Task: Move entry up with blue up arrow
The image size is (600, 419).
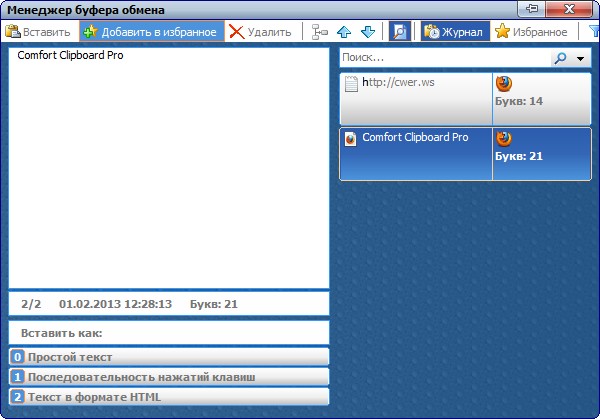Action: click(344, 32)
